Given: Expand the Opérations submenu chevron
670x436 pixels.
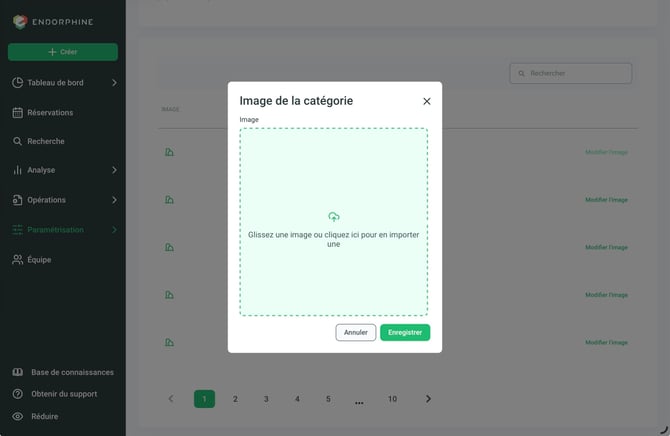Looking at the screenshot, I should (x=114, y=200).
